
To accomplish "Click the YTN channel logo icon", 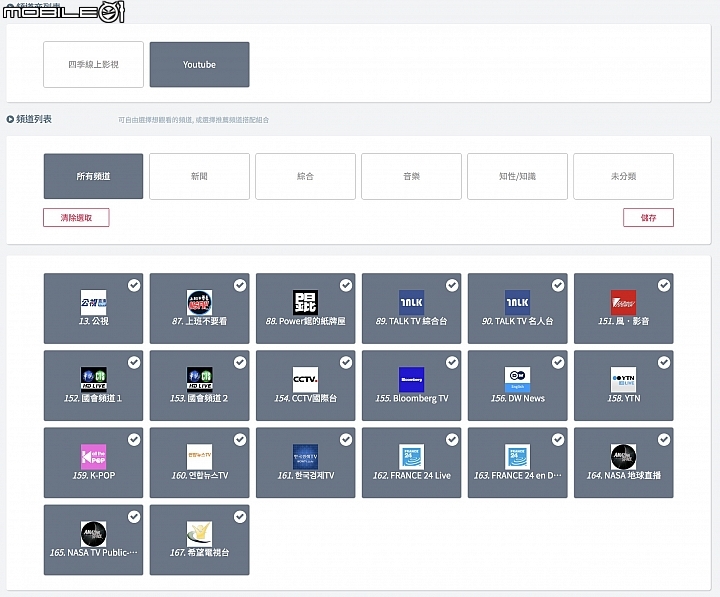I will click(x=624, y=379).
